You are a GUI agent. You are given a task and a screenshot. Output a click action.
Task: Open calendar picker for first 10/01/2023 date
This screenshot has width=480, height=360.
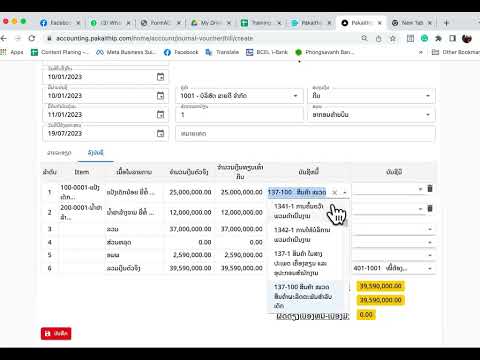pos(160,77)
